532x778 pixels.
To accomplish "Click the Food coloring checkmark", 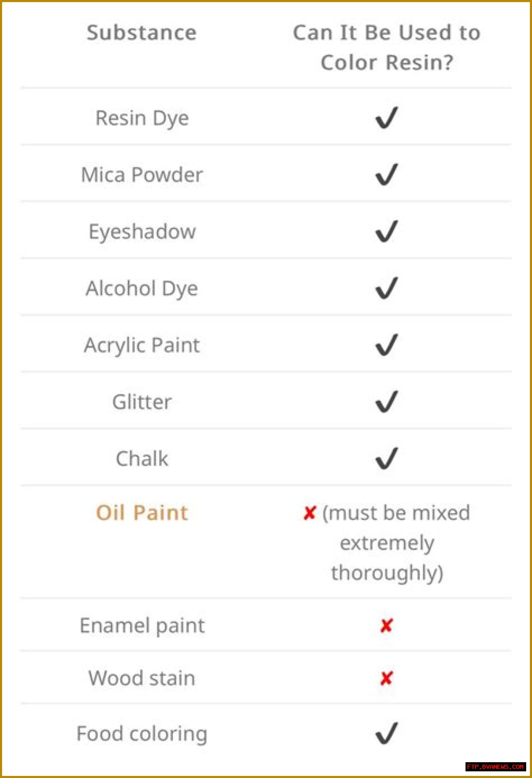I will 387,733.
